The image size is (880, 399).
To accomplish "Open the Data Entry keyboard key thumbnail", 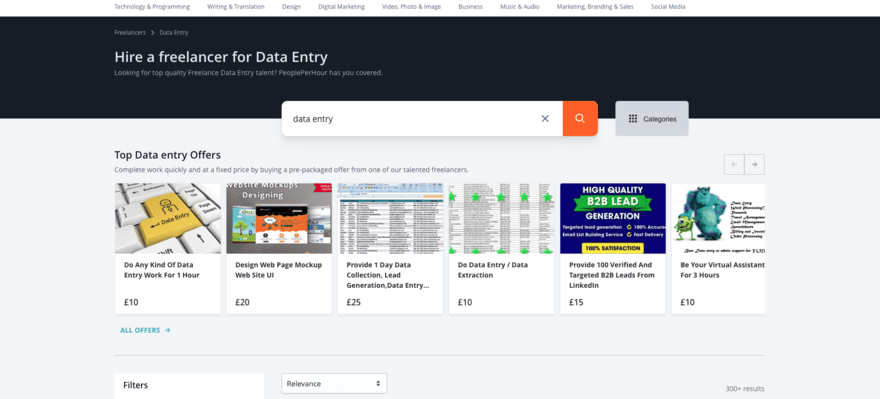I will (168, 218).
